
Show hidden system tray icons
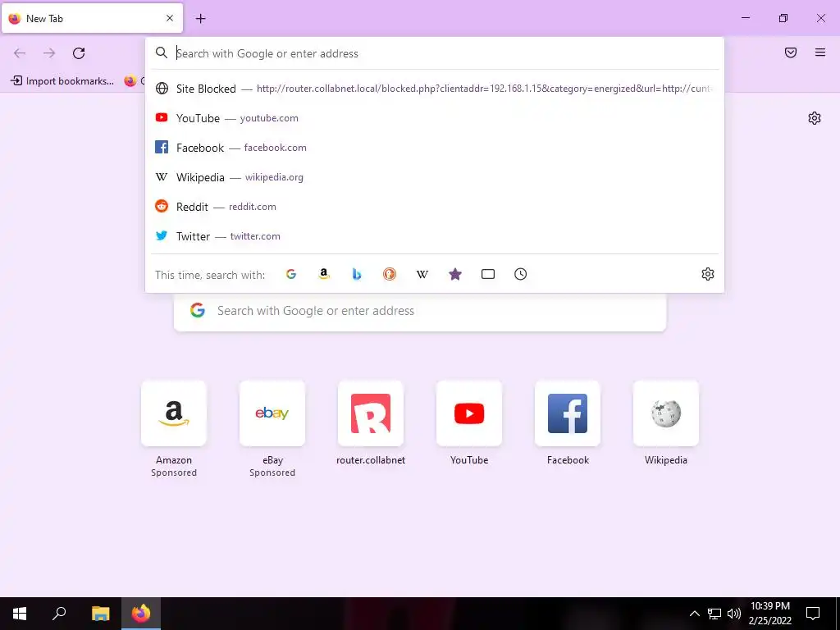[694, 614]
